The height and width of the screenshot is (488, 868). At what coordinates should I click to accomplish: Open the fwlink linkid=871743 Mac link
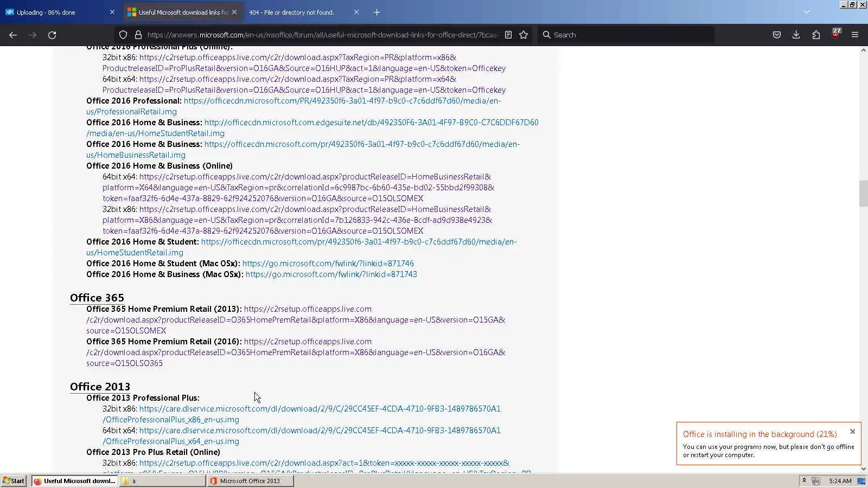pyautogui.click(x=331, y=274)
